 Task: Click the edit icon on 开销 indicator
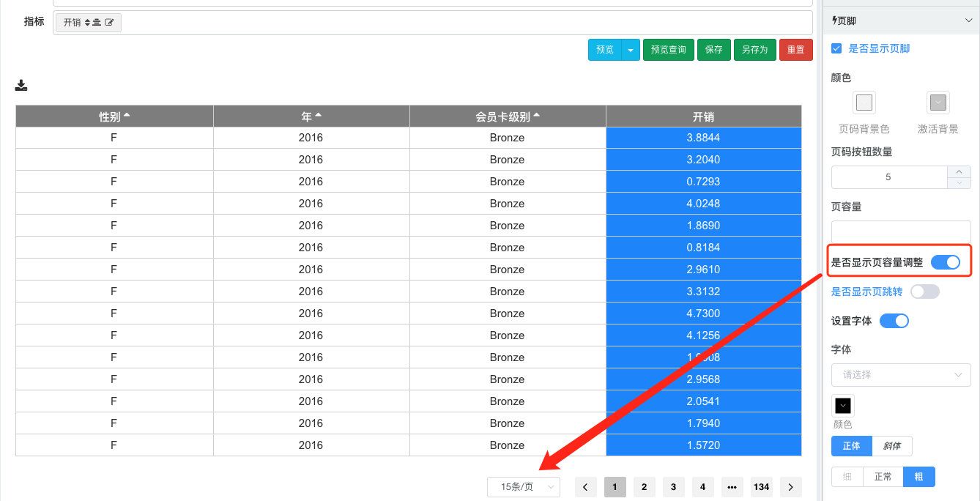110,23
